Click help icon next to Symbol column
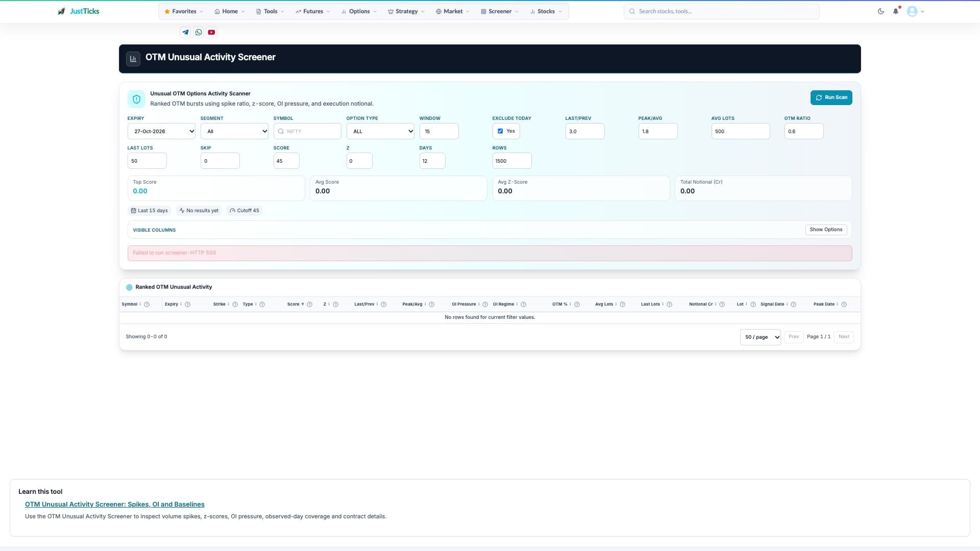This screenshot has height=551, width=980. [x=147, y=305]
